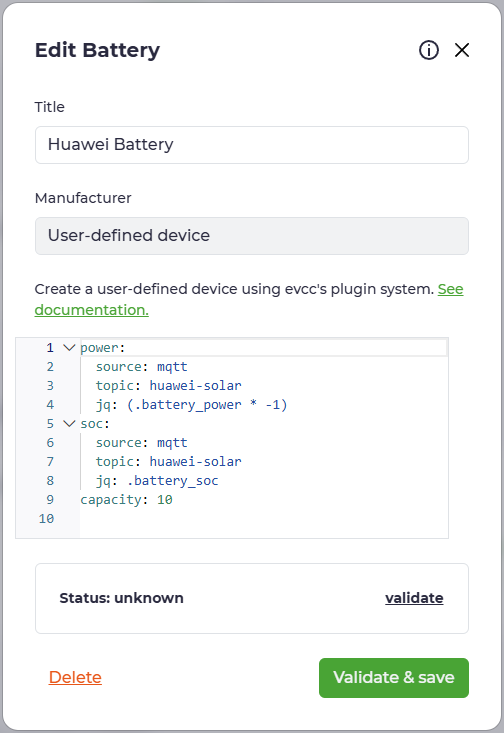Collapse the soc section in the editor

point(69,424)
